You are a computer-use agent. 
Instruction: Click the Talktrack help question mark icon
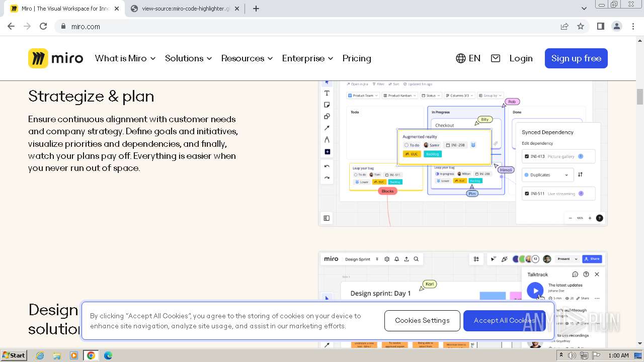pyautogui.click(x=586, y=275)
